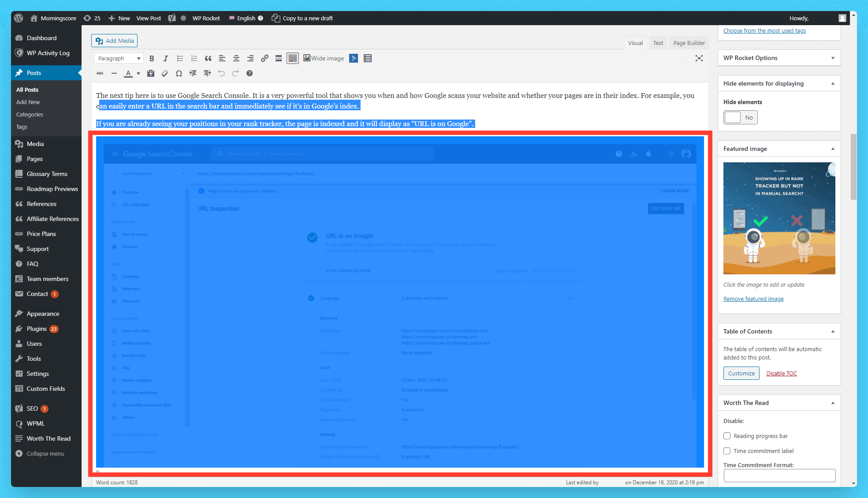The height and width of the screenshot is (498, 868).
Task: Click the Blockquote icon
Action: [207, 58]
